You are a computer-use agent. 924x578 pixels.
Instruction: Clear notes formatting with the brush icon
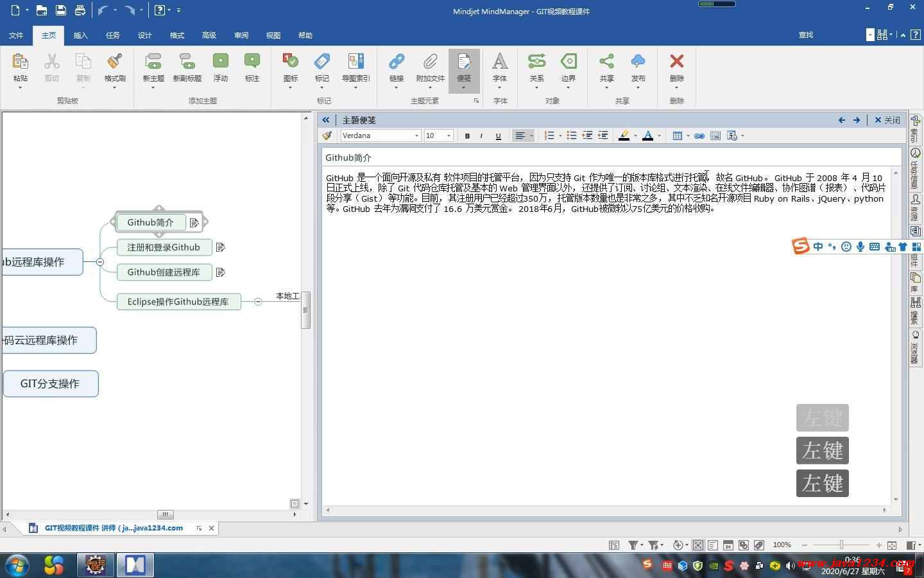[x=327, y=136]
